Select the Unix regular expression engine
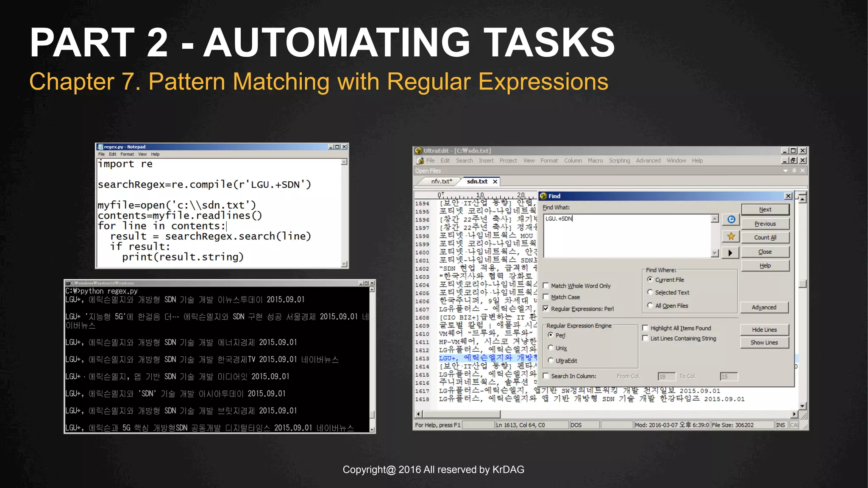The height and width of the screenshot is (488, 868). (551, 348)
